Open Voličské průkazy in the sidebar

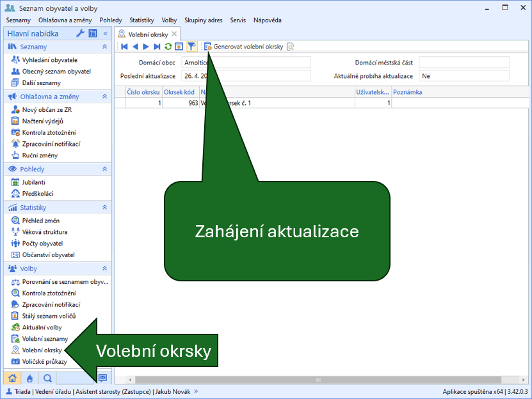click(44, 362)
